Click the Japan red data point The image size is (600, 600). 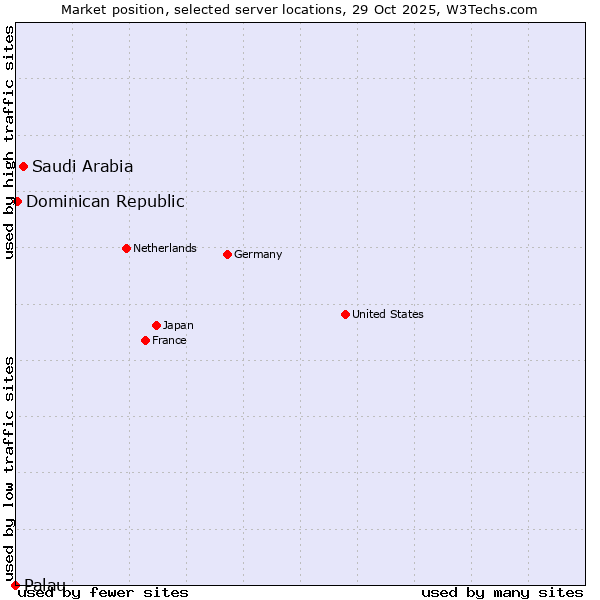tap(156, 325)
